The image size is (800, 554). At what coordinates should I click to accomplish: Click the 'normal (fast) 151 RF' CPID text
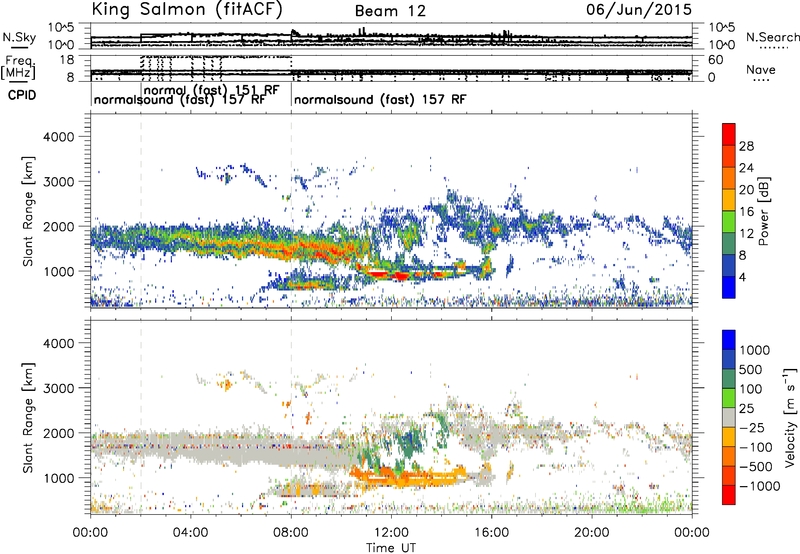[x=212, y=90]
